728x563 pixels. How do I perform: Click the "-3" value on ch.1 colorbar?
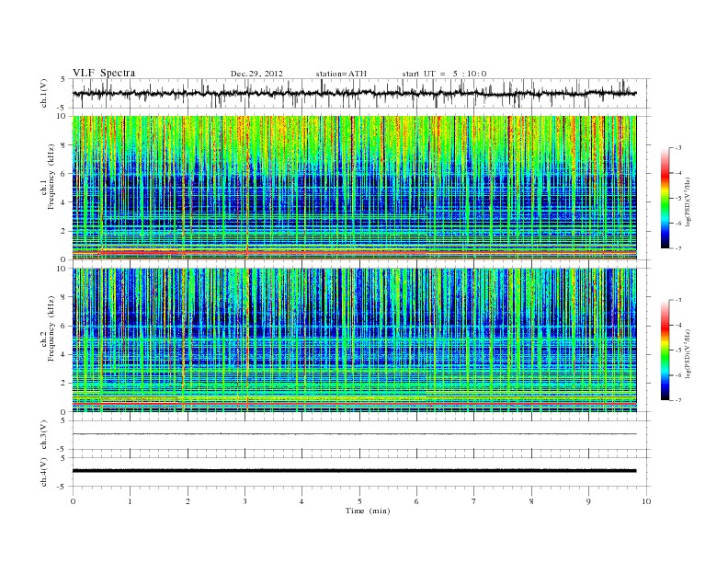[678, 148]
